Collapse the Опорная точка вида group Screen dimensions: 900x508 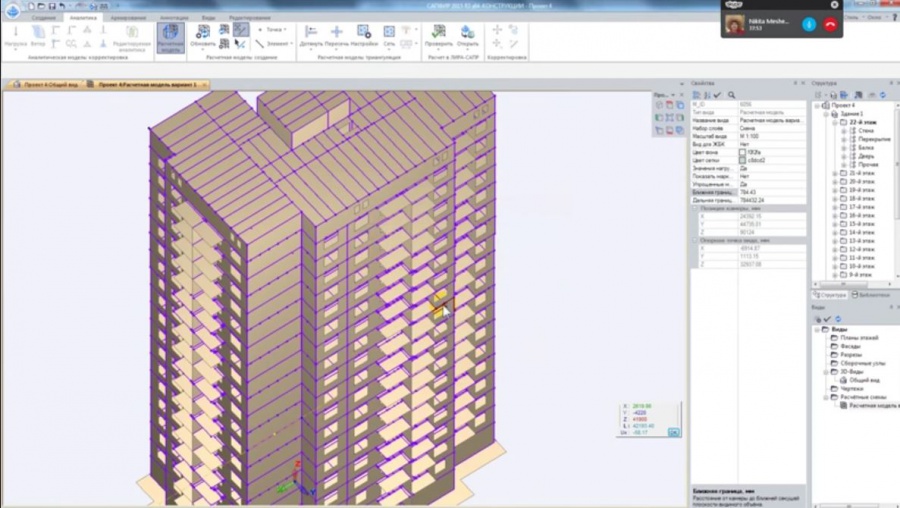(x=696, y=240)
